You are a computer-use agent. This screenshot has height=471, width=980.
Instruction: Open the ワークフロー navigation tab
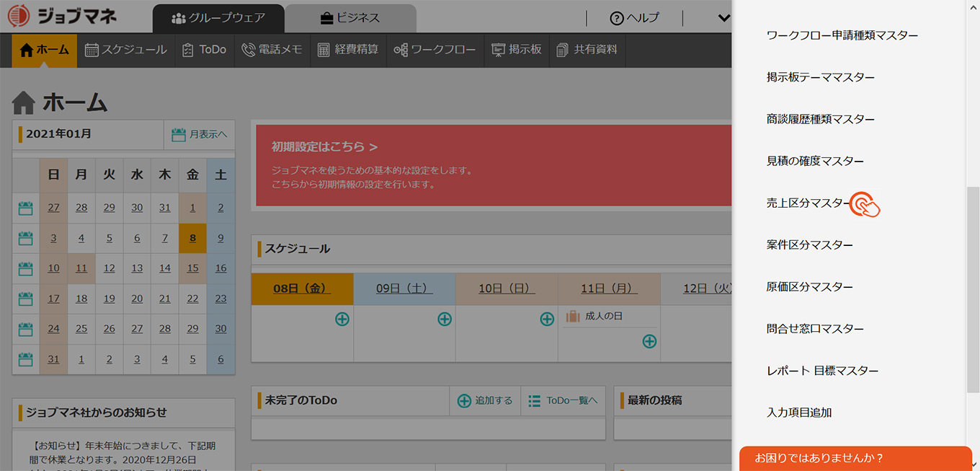pyautogui.click(x=435, y=50)
